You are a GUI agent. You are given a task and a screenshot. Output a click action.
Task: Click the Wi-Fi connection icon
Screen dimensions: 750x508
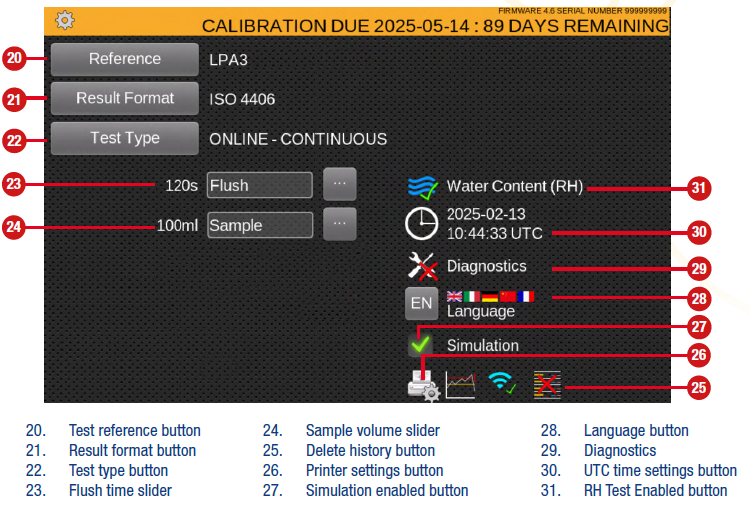click(500, 384)
